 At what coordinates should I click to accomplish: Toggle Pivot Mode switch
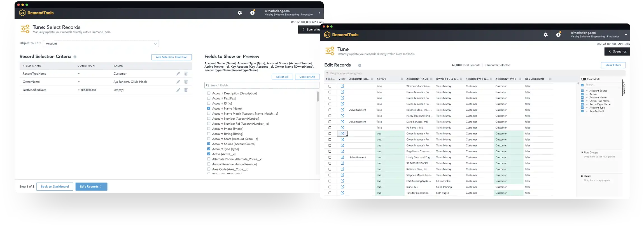(584, 79)
